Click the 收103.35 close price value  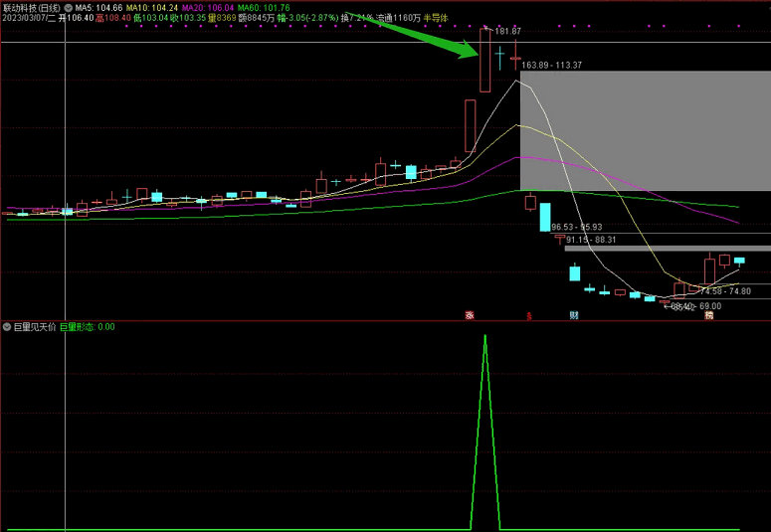tap(188, 18)
